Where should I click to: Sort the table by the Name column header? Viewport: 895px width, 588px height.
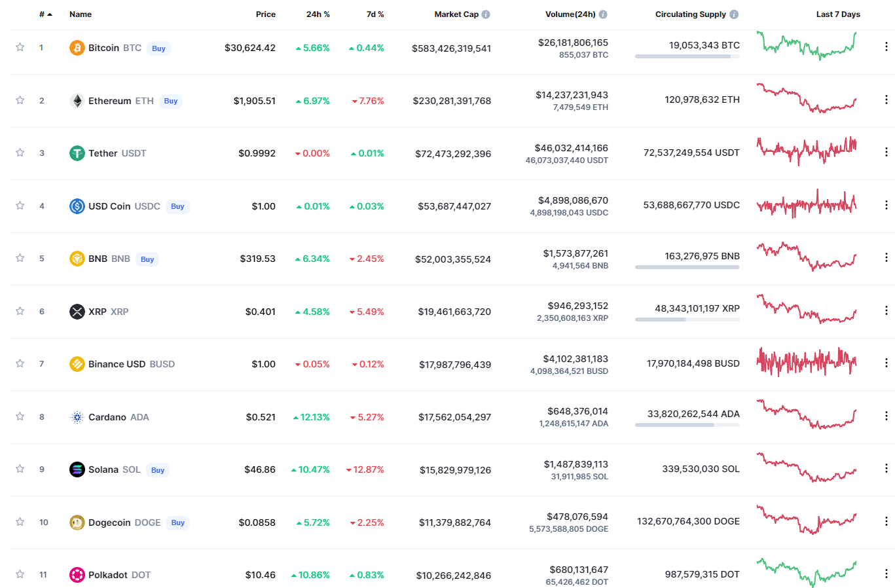coord(81,14)
